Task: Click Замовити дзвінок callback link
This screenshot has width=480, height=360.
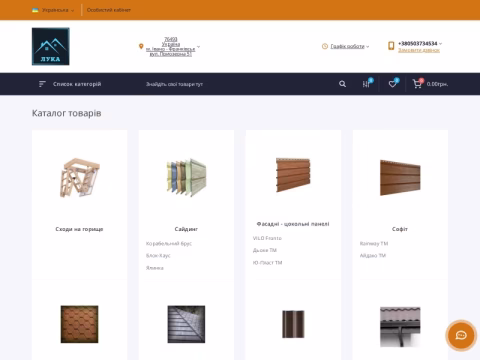Action: click(x=419, y=50)
